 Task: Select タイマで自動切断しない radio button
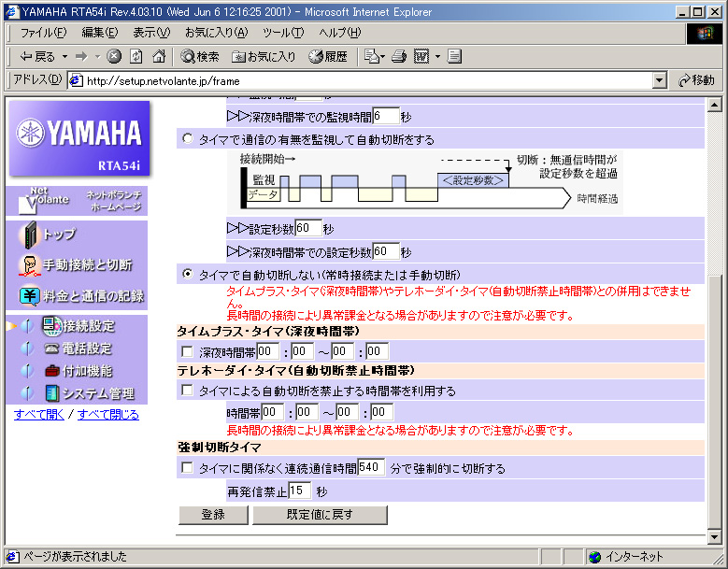(x=188, y=275)
